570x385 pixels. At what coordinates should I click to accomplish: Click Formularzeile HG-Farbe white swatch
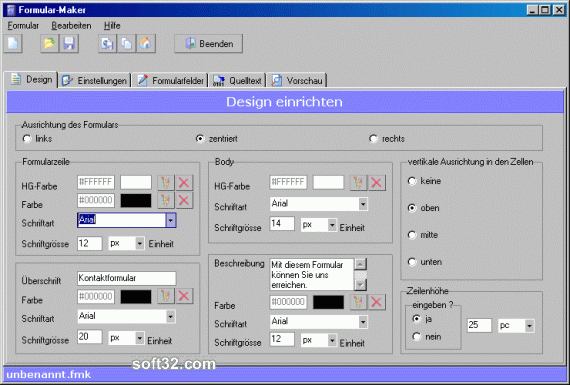click(136, 183)
